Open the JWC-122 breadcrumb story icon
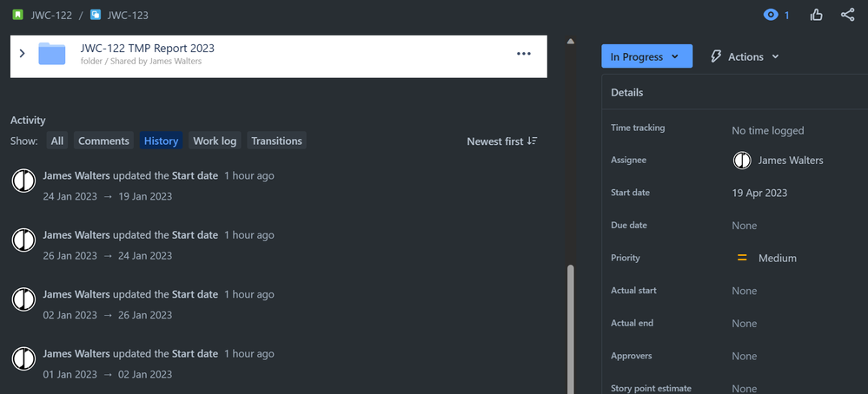Screen dimensions: 868x394 pos(17,15)
